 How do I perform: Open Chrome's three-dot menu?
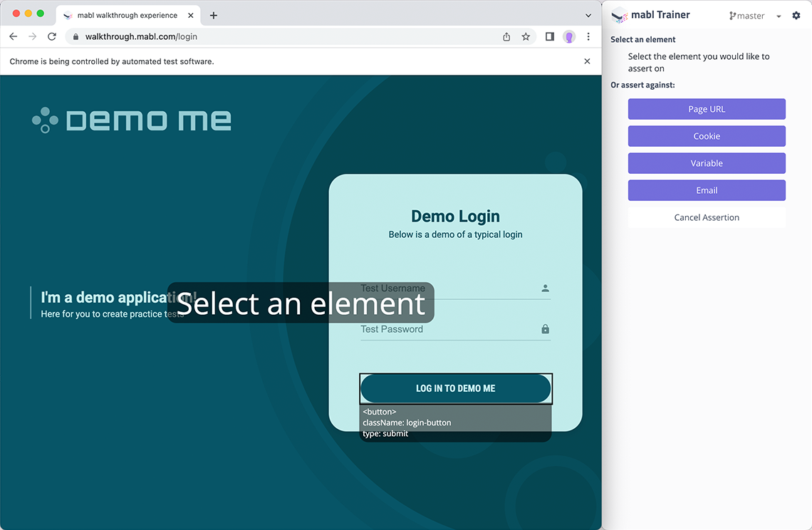coord(588,36)
